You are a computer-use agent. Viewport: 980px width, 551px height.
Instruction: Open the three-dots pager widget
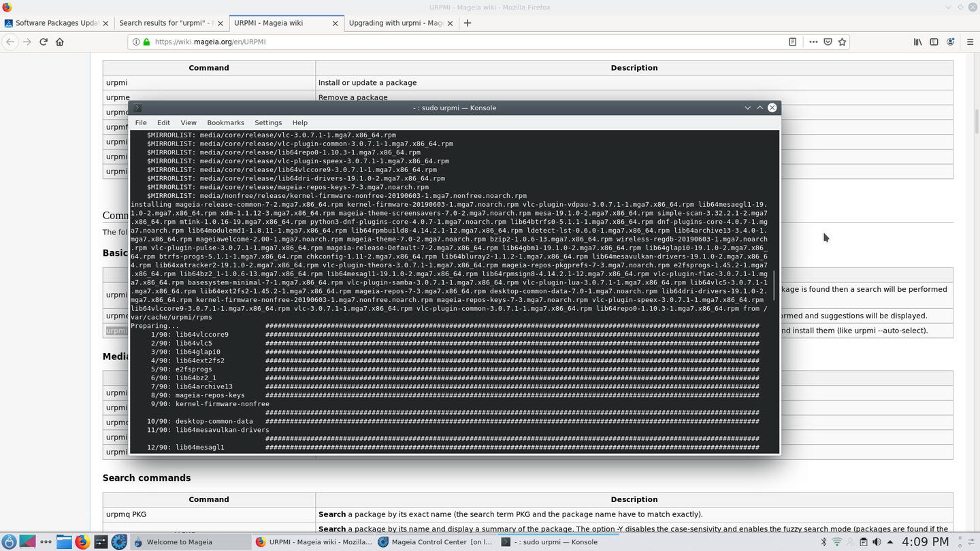coord(46,542)
